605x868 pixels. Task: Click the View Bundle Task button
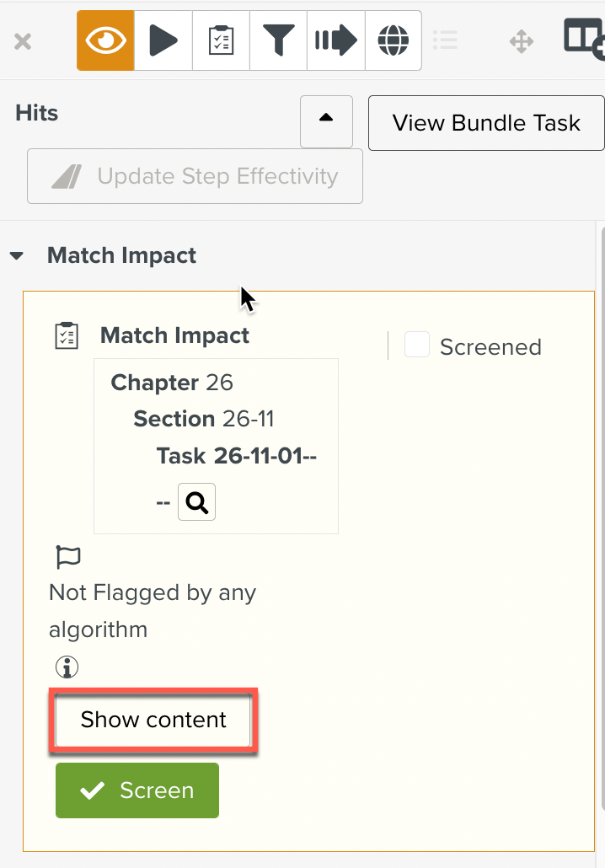[486, 123]
